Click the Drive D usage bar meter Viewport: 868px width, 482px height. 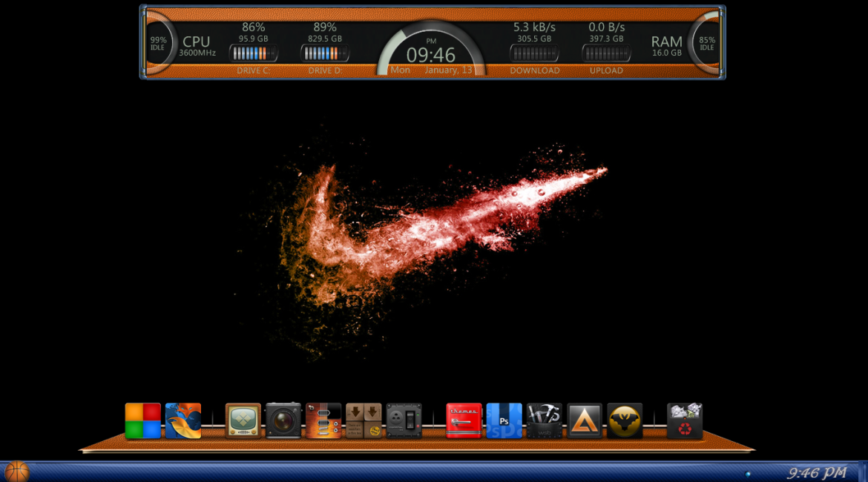[x=325, y=53]
